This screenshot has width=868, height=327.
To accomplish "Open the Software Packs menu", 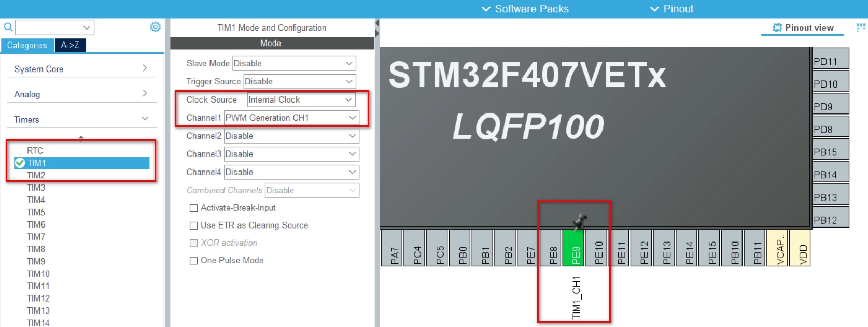I will pos(525,9).
